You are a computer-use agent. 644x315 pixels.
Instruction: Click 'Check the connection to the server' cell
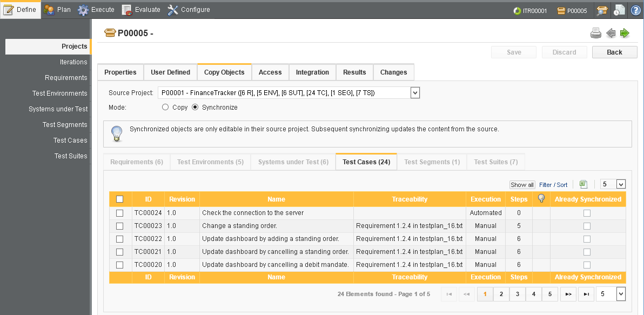point(277,213)
